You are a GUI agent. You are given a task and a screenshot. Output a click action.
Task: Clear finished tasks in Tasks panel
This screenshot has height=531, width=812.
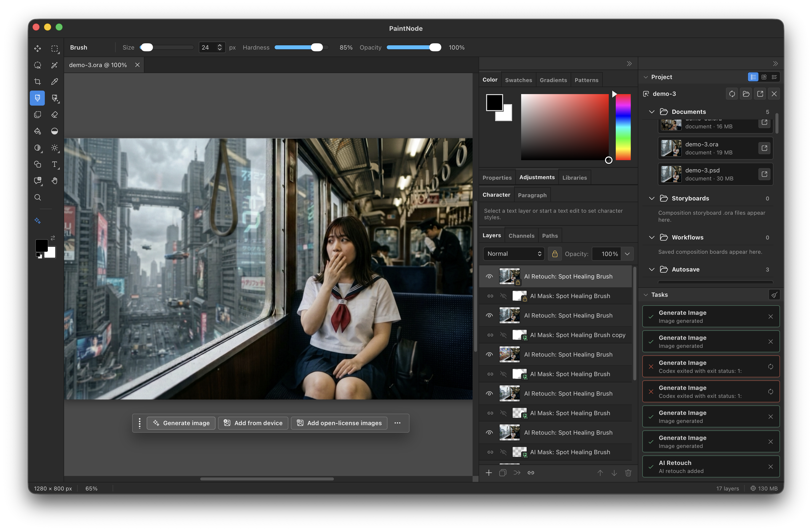(x=774, y=295)
